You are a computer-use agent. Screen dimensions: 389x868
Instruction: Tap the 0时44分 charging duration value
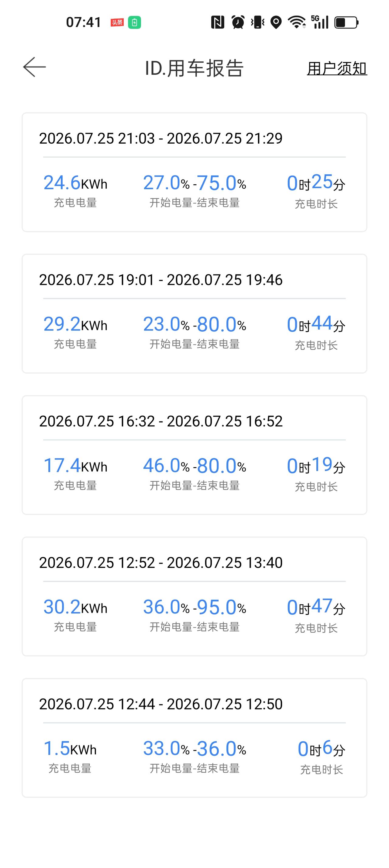pos(316,324)
